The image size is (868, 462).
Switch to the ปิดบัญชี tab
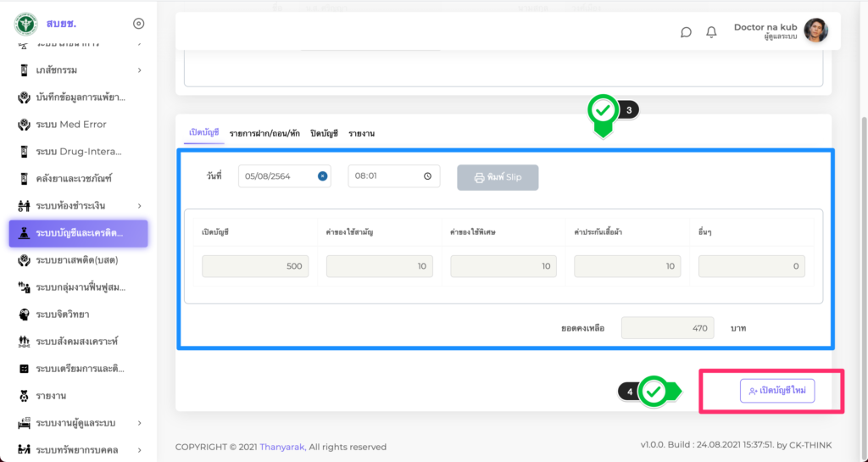coord(324,133)
